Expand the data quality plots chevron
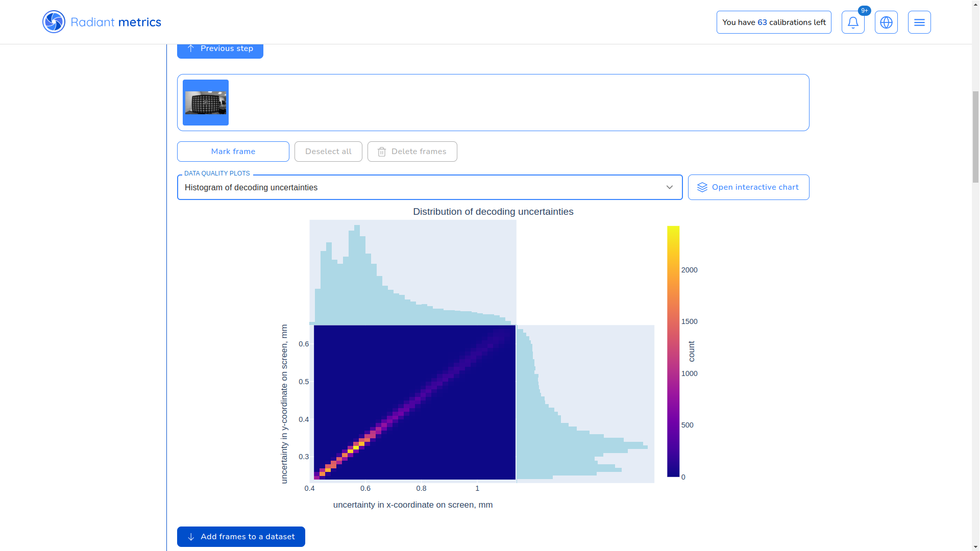The image size is (980, 551). point(669,187)
